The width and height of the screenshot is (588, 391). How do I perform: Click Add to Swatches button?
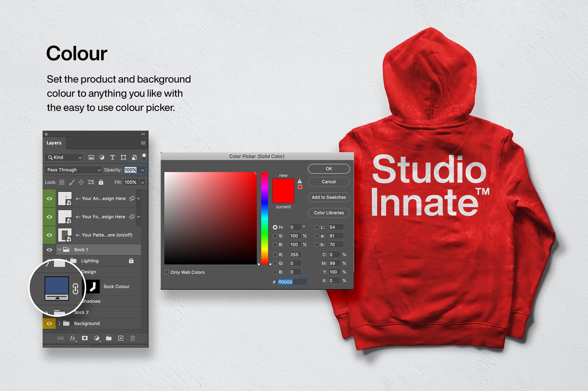point(328,197)
